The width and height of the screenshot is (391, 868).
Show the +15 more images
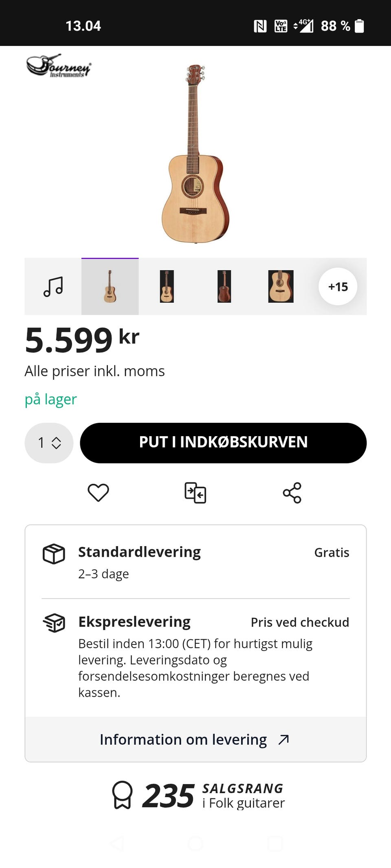tap(338, 286)
